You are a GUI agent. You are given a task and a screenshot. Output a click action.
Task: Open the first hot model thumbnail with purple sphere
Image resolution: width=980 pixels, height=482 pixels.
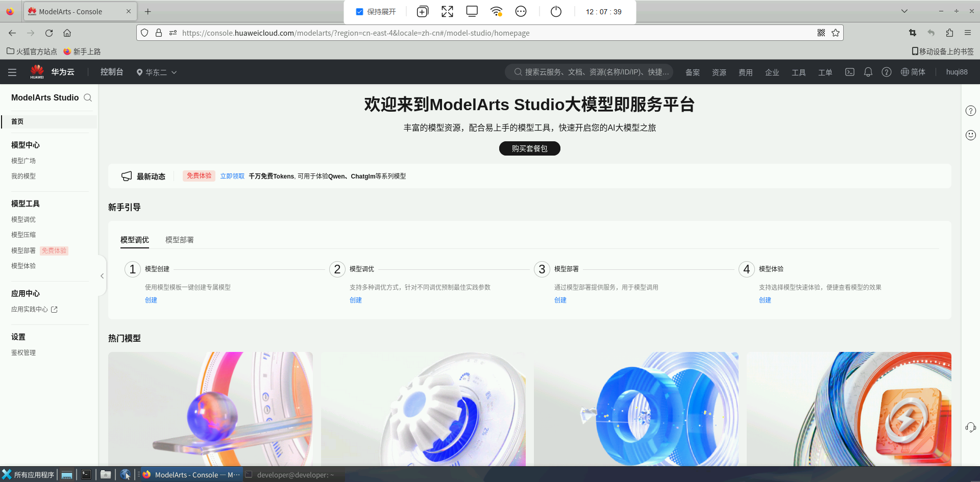(210, 409)
